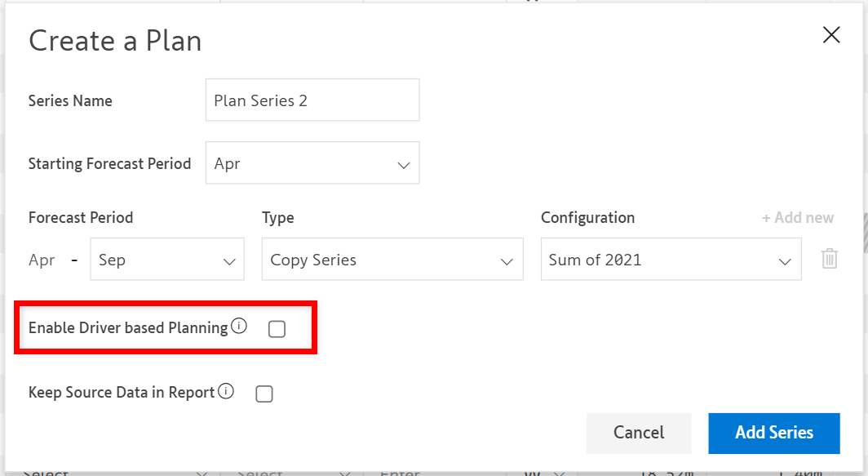The height and width of the screenshot is (476, 868).
Task: Click the blue Add Series button
Action: click(x=773, y=433)
